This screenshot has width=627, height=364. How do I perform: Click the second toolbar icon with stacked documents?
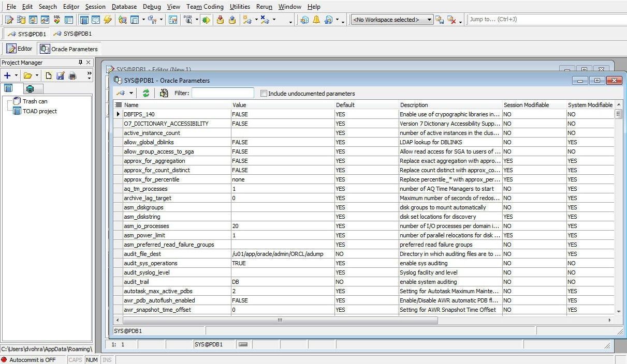tap(21, 20)
